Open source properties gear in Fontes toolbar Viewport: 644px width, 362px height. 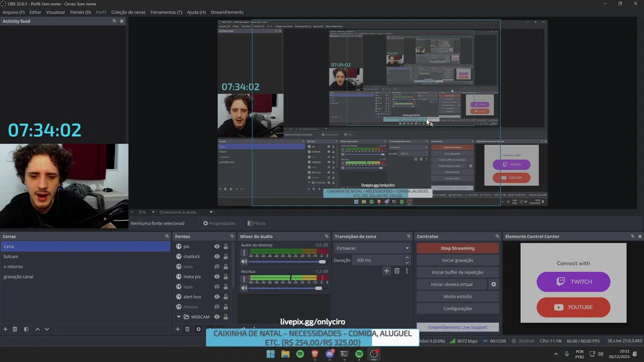pyautogui.click(x=198, y=329)
